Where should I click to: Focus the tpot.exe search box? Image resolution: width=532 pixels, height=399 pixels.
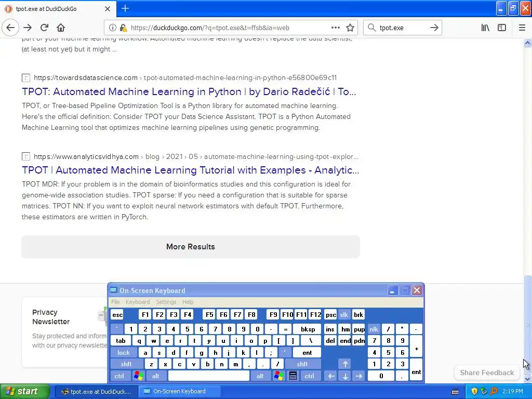(x=402, y=28)
